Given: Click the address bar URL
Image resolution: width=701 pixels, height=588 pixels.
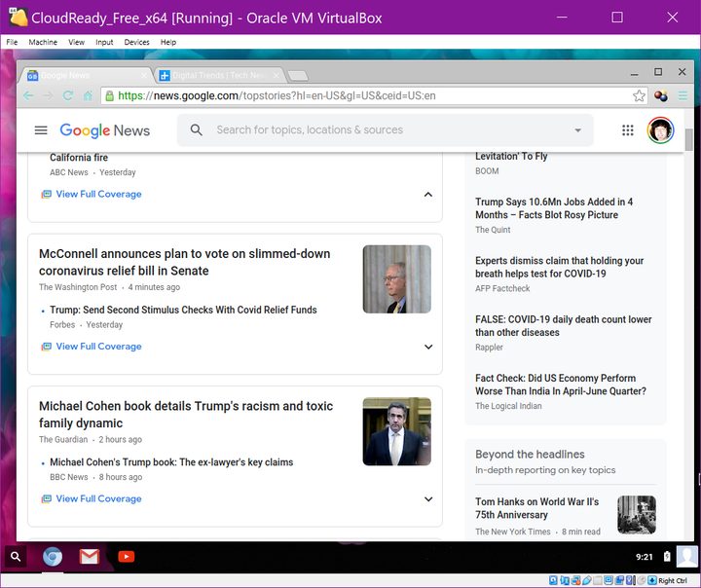Looking at the screenshot, I should click(277, 95).
